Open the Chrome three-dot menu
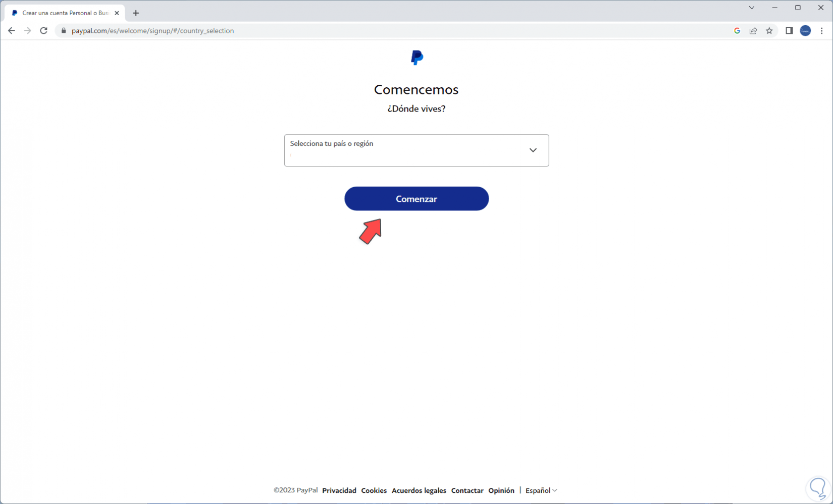This screenshot has width=833, height=504. (x=822, y=31)
